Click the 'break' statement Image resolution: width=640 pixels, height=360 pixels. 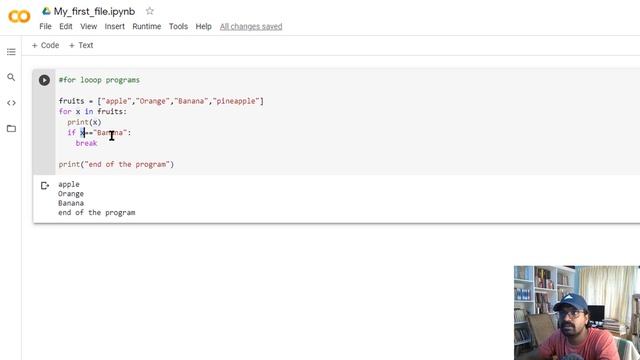87,143
